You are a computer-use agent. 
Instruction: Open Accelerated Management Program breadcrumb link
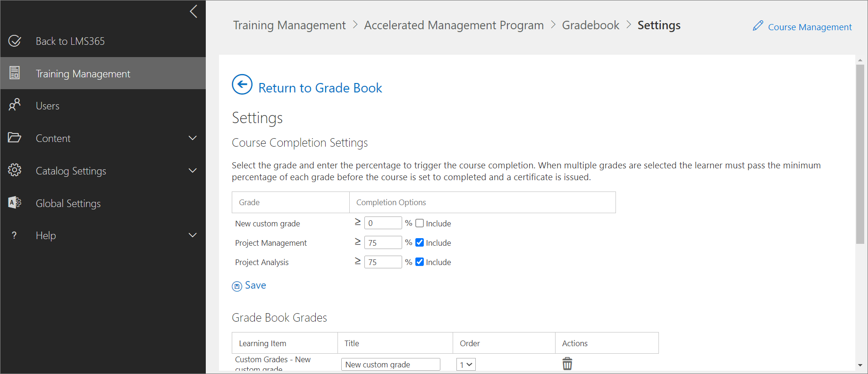(x=454, y=25)
